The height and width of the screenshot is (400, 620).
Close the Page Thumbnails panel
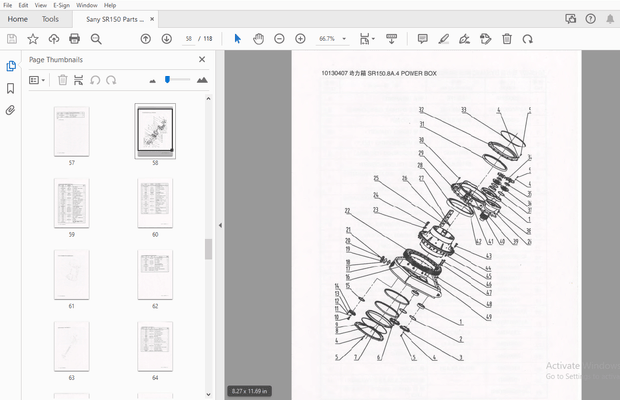coord(202,59)
